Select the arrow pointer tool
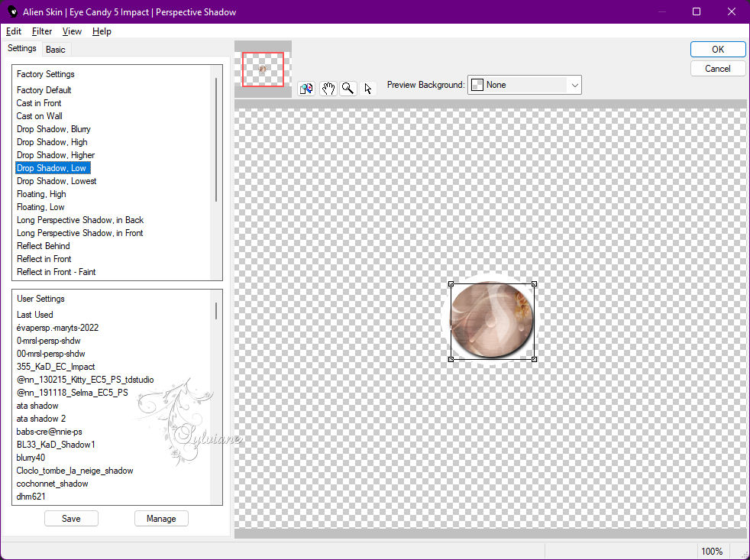The height and width of the screenshot is (560, 750). [368, 89]
